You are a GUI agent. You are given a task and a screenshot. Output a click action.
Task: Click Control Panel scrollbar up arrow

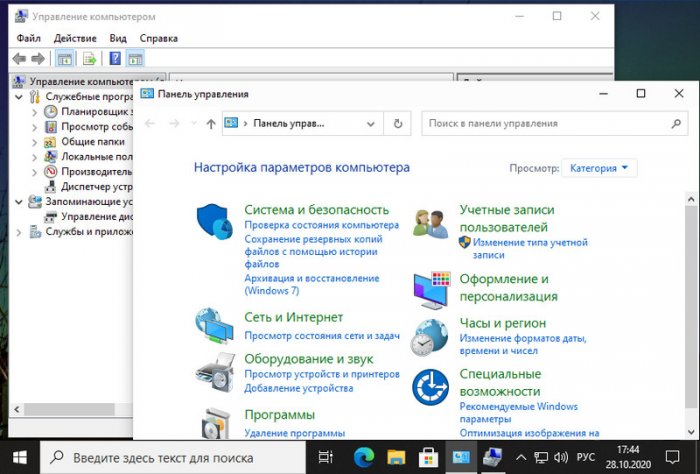tap(691, 199)
